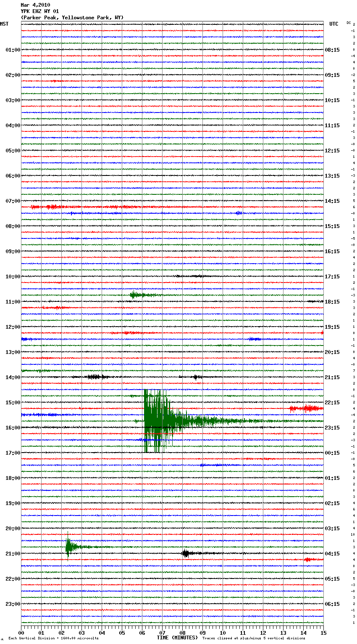
Task: Click the 00:15 UTC time label
Action: (332, 453)
